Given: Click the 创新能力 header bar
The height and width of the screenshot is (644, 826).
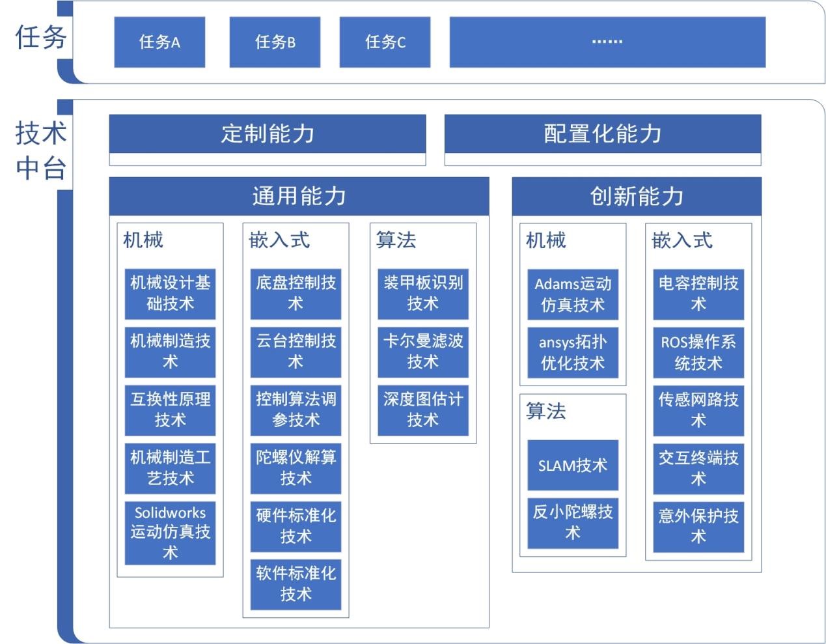Looking at the screenshot, I should click(x=637, y=196).
